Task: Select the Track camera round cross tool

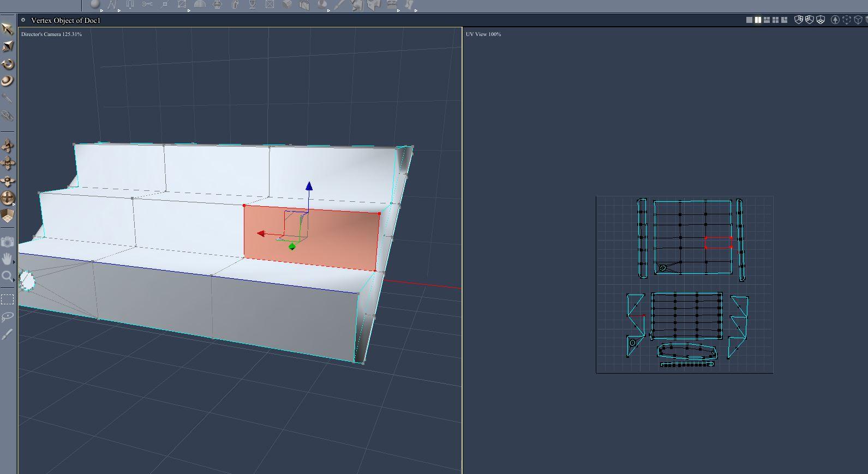Action: pos(8,198)
